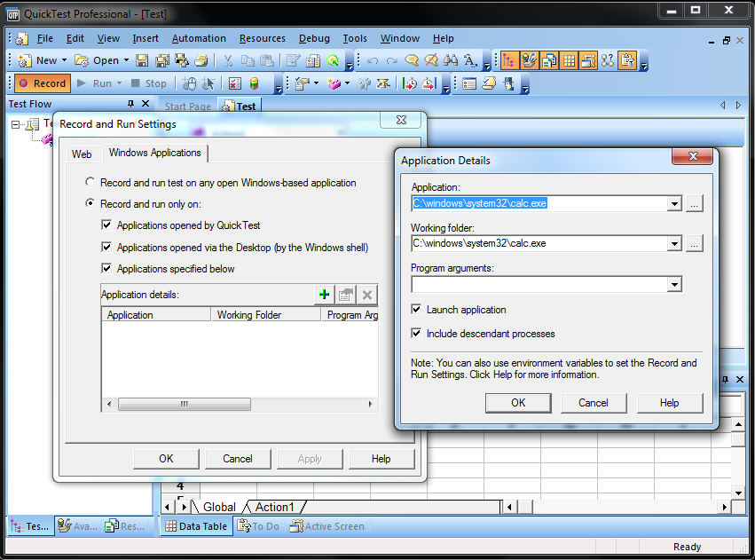This screenshot has width=755, height=560.
Task: Click OK in Record and Run Settings
Action: tap(166, 459)
